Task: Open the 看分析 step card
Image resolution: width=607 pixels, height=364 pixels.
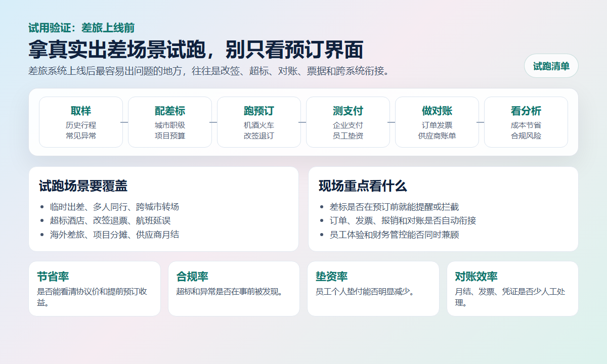Action: tap(526, 122)
